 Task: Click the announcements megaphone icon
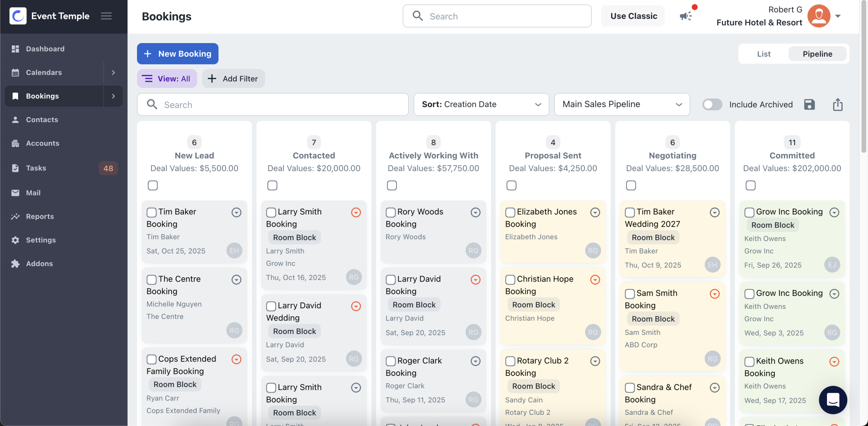[685, 16]
